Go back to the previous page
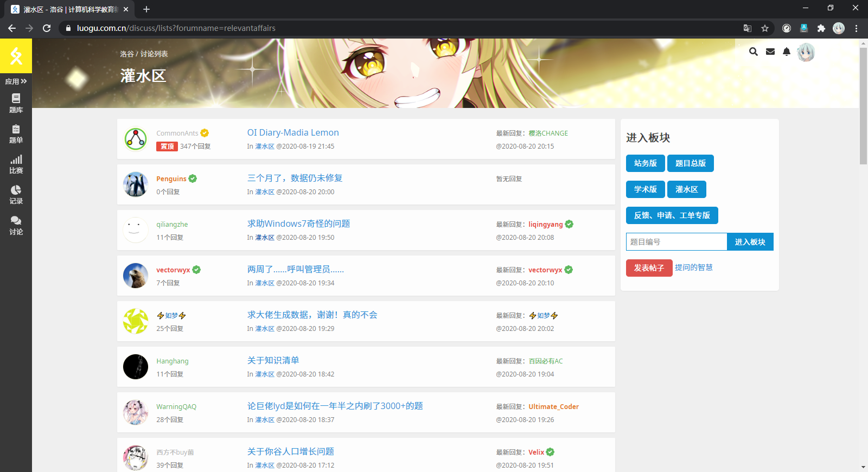The width and height of the screenshot is (868, 472). coord(12,28)
